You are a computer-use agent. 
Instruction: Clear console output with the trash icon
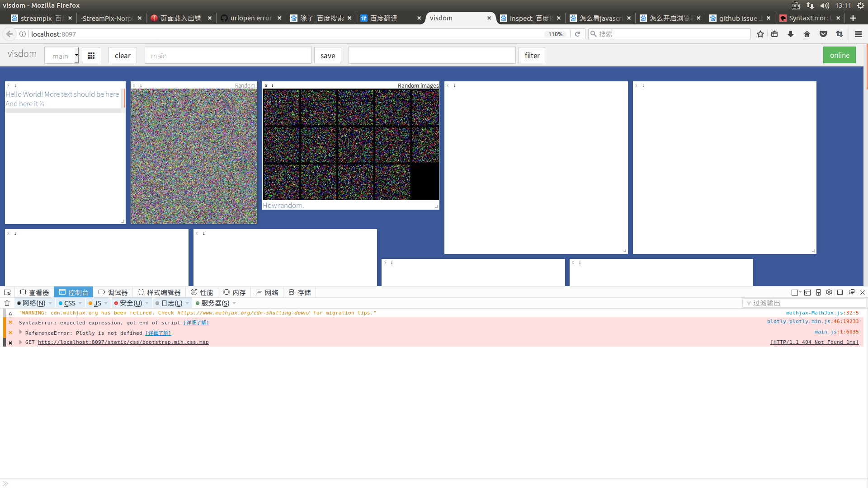click(x=7, y=303)
